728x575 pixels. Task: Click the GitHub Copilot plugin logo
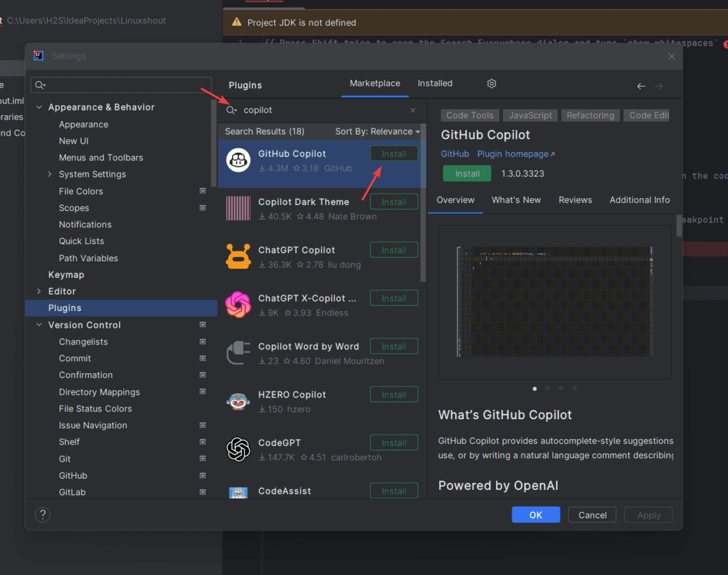[x=238, y=160]
